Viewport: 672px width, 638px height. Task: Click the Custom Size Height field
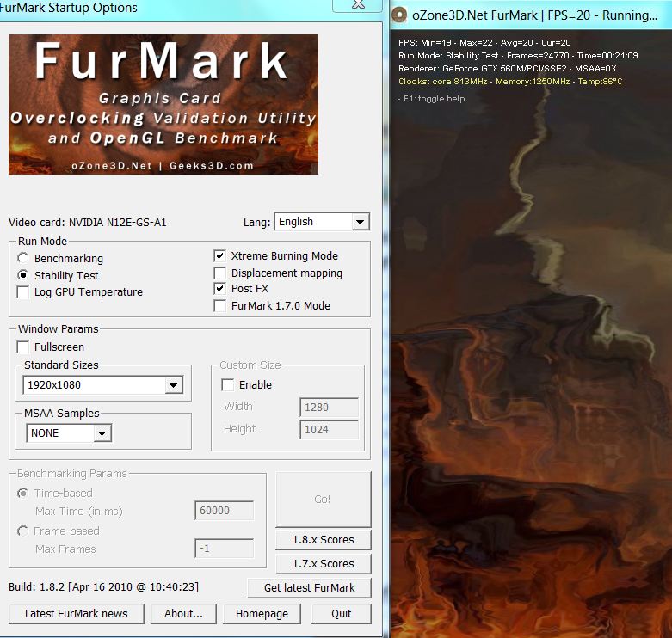[330, 429]
